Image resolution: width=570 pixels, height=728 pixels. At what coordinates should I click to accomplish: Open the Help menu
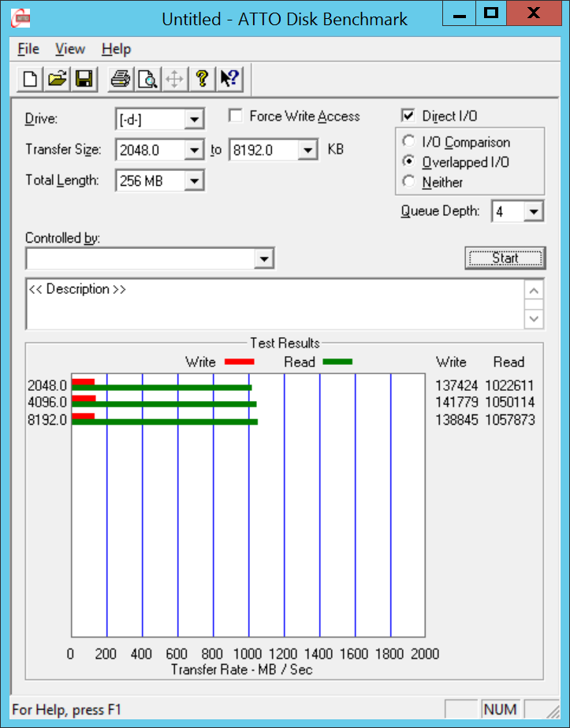tap(116, 49)
